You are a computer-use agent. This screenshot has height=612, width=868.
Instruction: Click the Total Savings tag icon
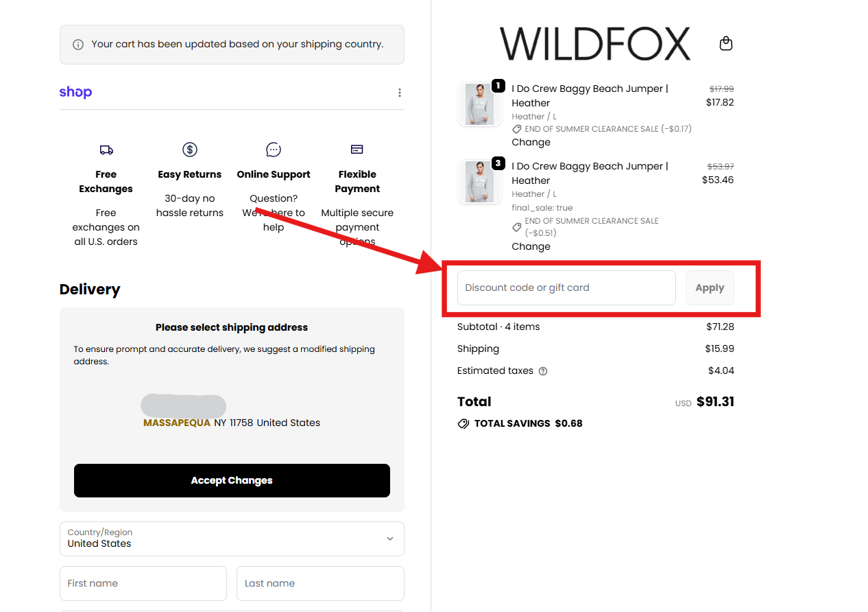(463, 424)
